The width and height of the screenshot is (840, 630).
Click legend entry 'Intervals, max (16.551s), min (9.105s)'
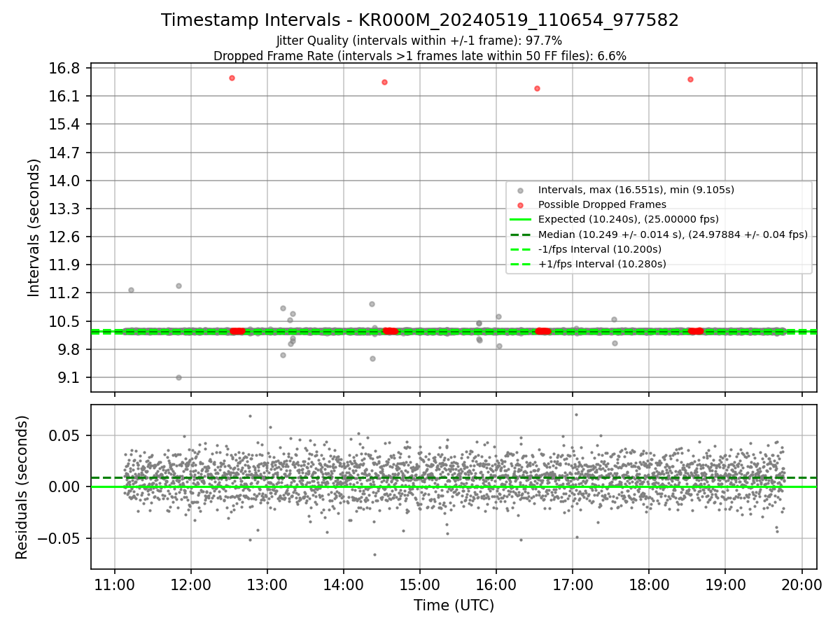click(636, 190)
